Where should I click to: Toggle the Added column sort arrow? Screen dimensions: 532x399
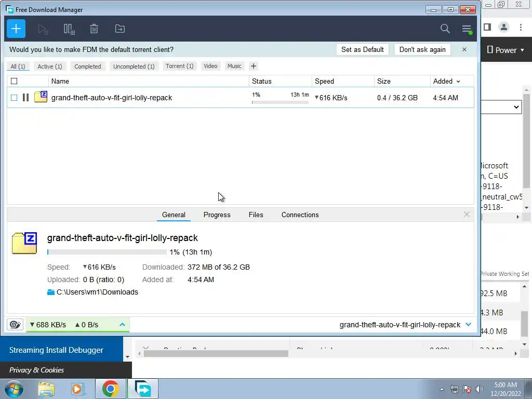tap(458, 82)
